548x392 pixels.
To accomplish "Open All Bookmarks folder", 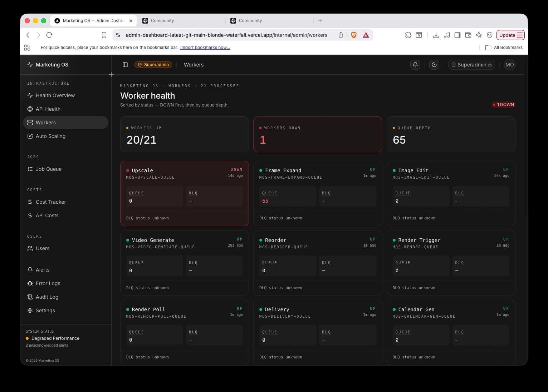I will point(504,48).
